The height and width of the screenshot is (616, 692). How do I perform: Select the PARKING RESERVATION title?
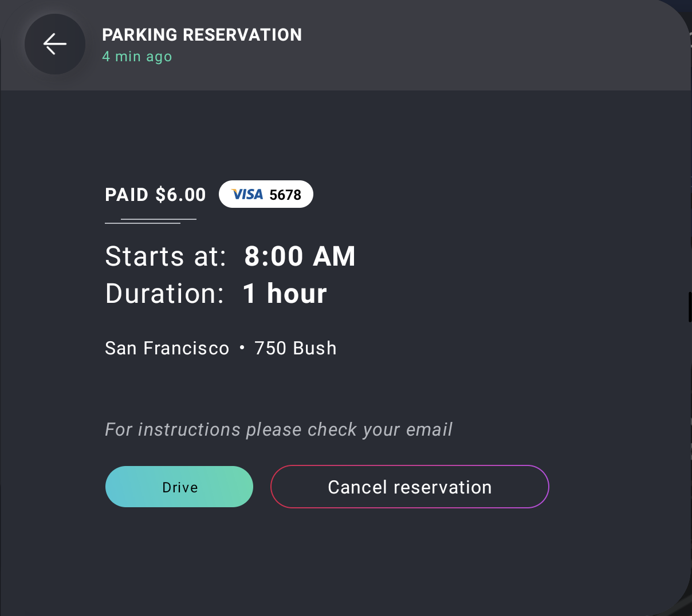pos(202,35)
